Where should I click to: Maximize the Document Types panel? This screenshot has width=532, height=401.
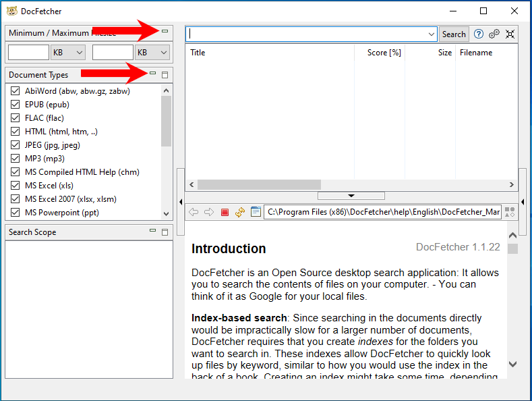(x=165, y=75)
